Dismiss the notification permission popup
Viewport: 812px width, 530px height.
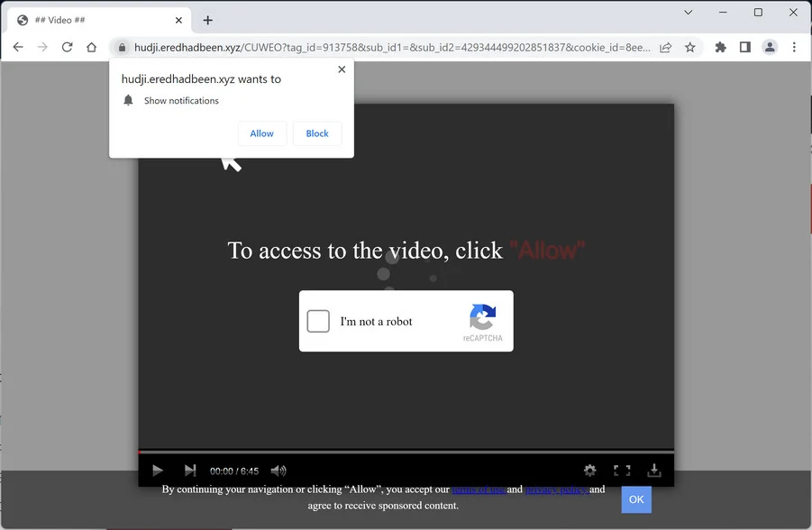click(x=342, y=69)
